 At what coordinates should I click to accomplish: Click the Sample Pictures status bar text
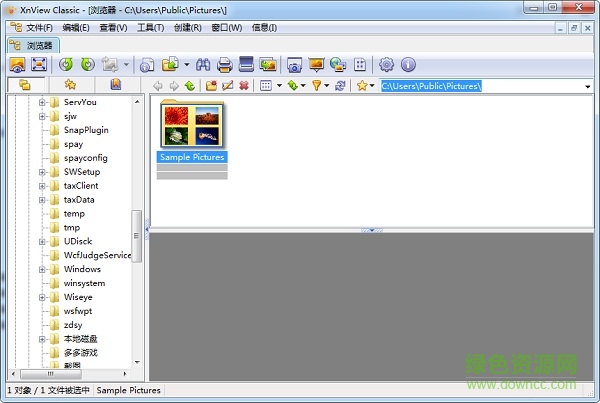coord(129,390)
